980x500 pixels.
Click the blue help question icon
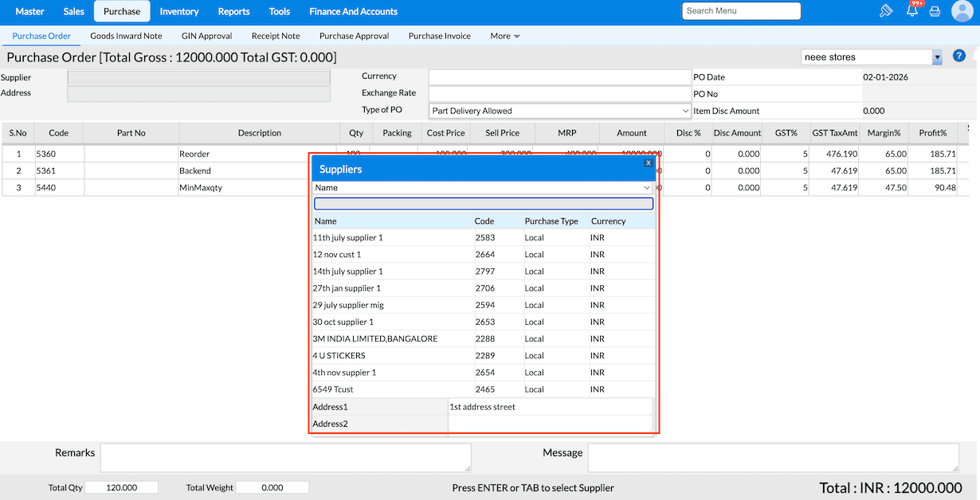click(959, 56)
